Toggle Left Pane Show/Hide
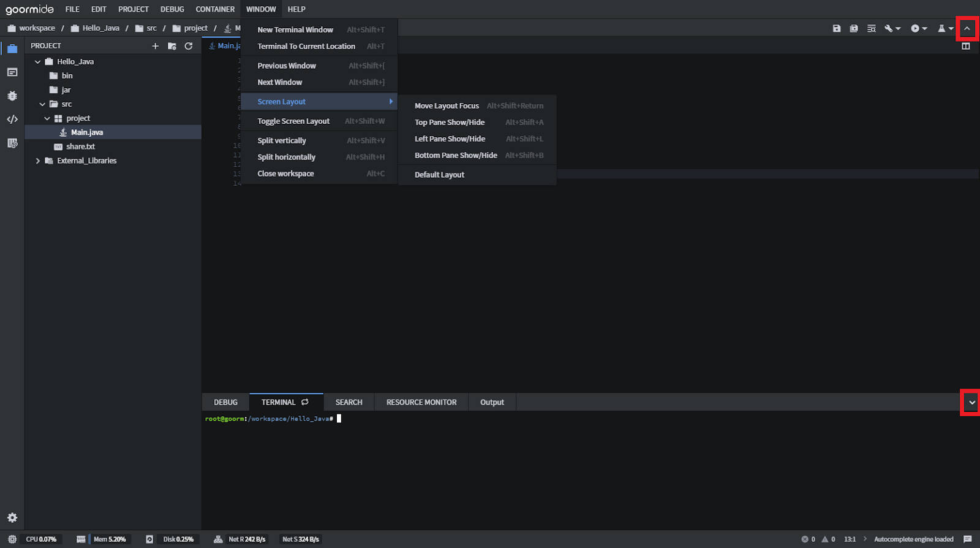This screenshot has height=548, width=980. coord(450,139)
